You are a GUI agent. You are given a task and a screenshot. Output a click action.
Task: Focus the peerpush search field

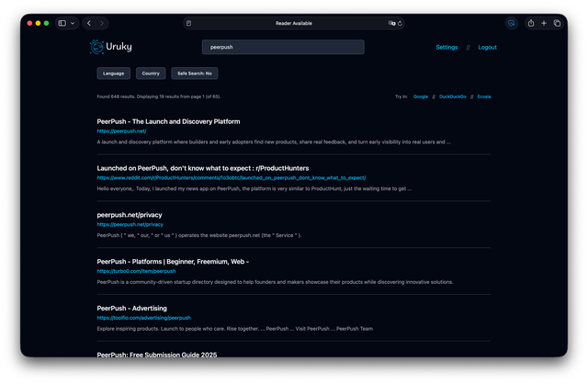[283, 47]
